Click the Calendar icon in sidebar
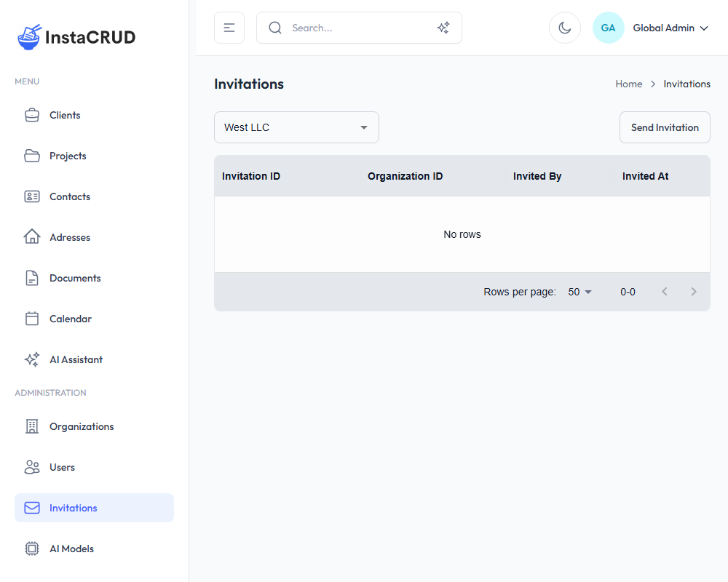Viewport: 728px width, 582px height. (32, 319)
